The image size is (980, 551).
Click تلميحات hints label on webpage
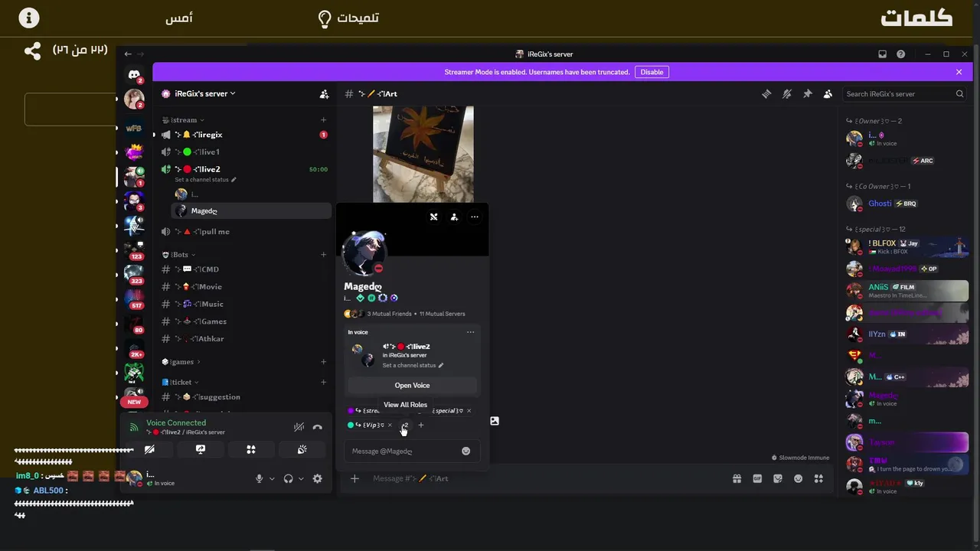point(358,18)
